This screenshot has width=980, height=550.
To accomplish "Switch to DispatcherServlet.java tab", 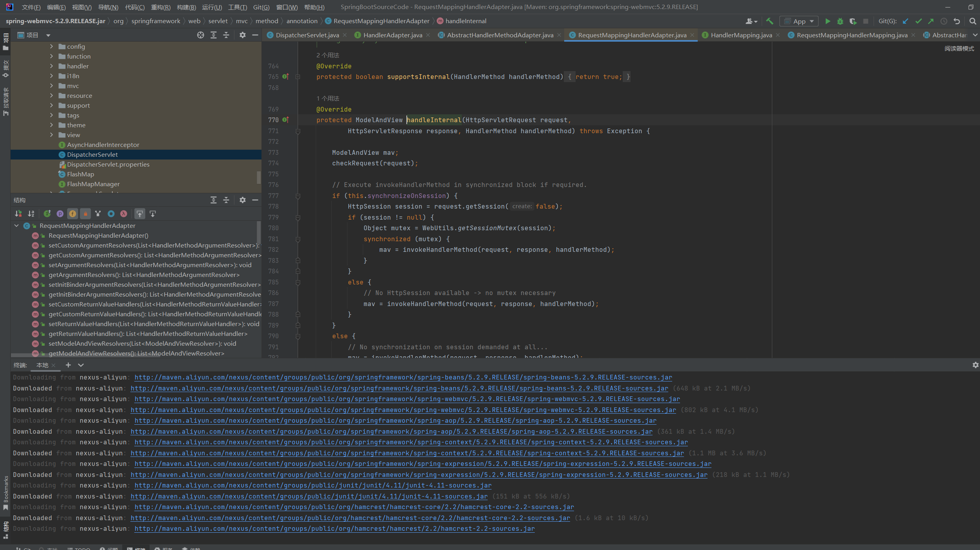I will [x=307, y=35].
